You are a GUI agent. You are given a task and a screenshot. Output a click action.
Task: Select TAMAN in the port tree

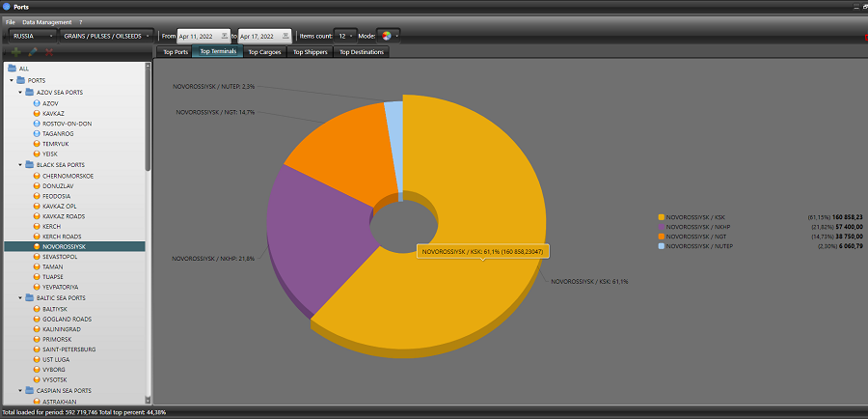point(53,266)
